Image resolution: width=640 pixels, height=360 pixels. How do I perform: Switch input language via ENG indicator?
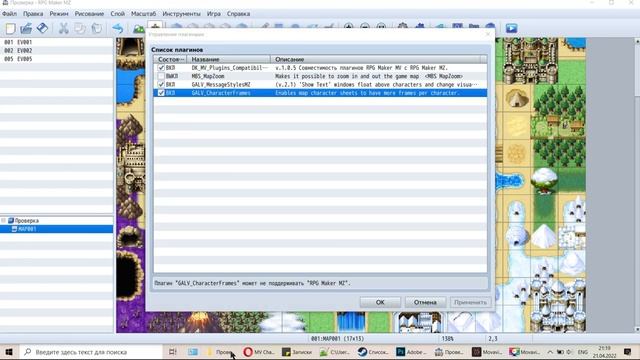coord(583,352)
